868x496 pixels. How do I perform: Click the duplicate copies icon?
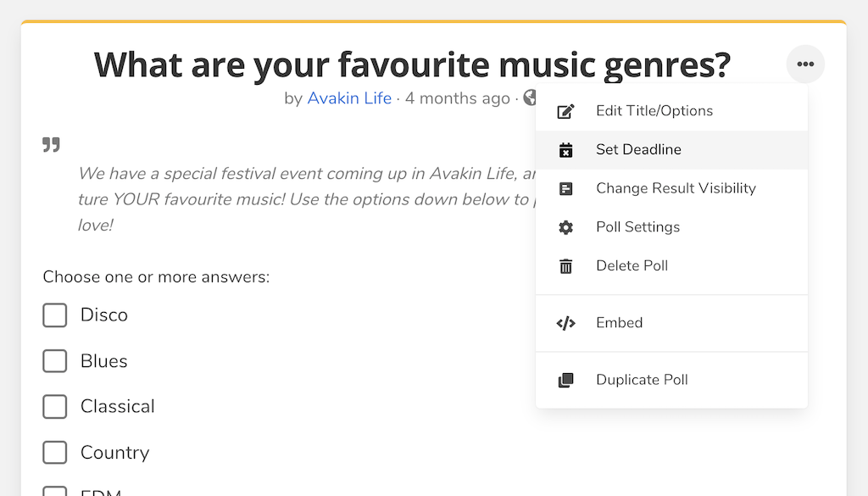pos(565,381)
